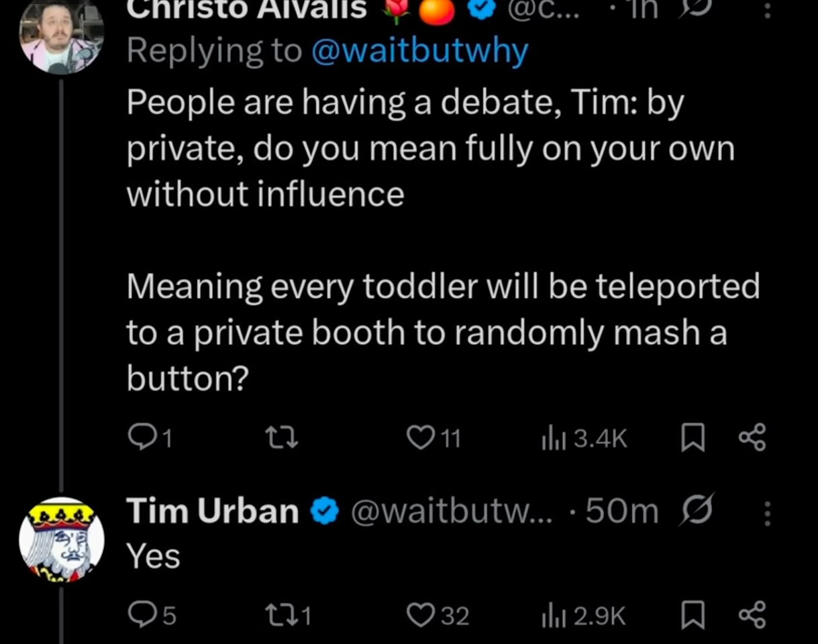Viewport: 818px width, 644px height.
Task: View Tim Urban's king card avatar
Action: click(x=62, y=539)
